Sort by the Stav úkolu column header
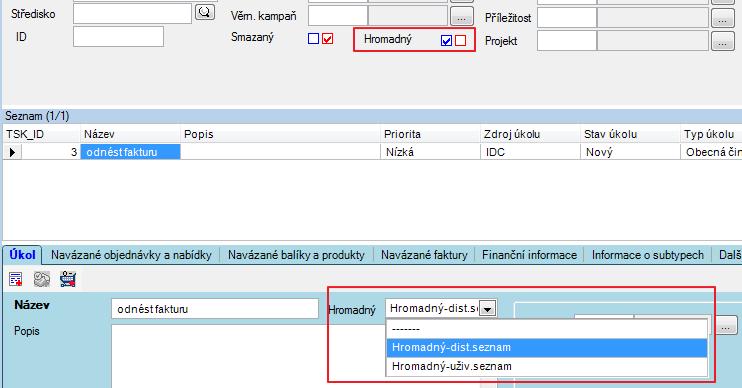 click(630, 134)
